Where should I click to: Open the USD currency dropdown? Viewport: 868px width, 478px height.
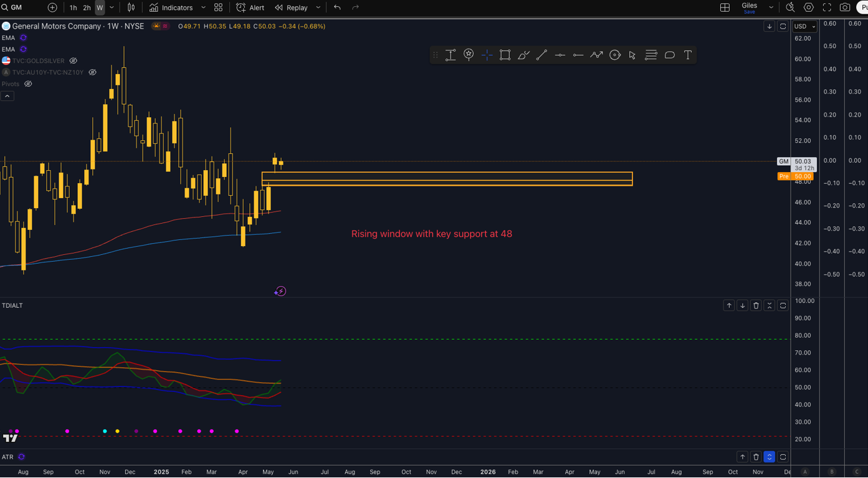[x=804, y=26]
